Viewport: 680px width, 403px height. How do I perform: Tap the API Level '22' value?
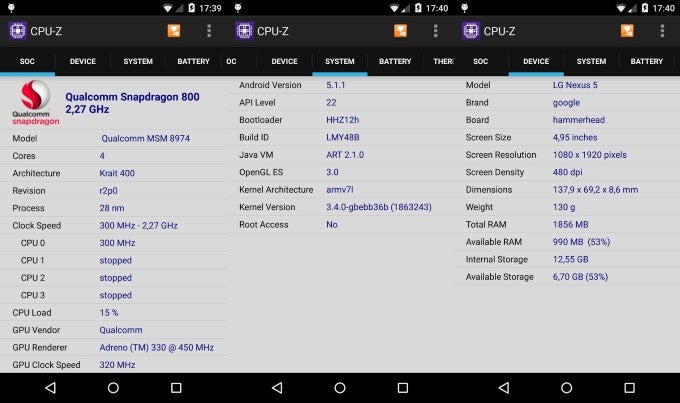[x=331, y=102]
